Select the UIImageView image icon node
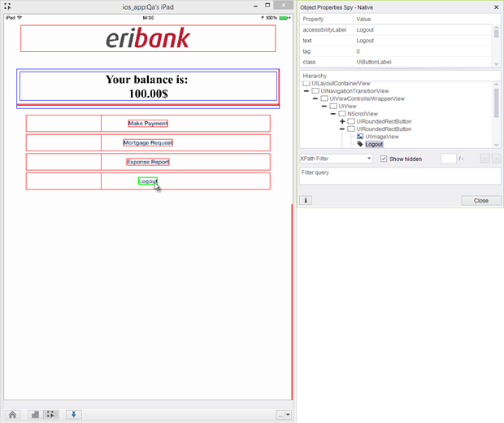The image size is (504, 423). point(360,137)
